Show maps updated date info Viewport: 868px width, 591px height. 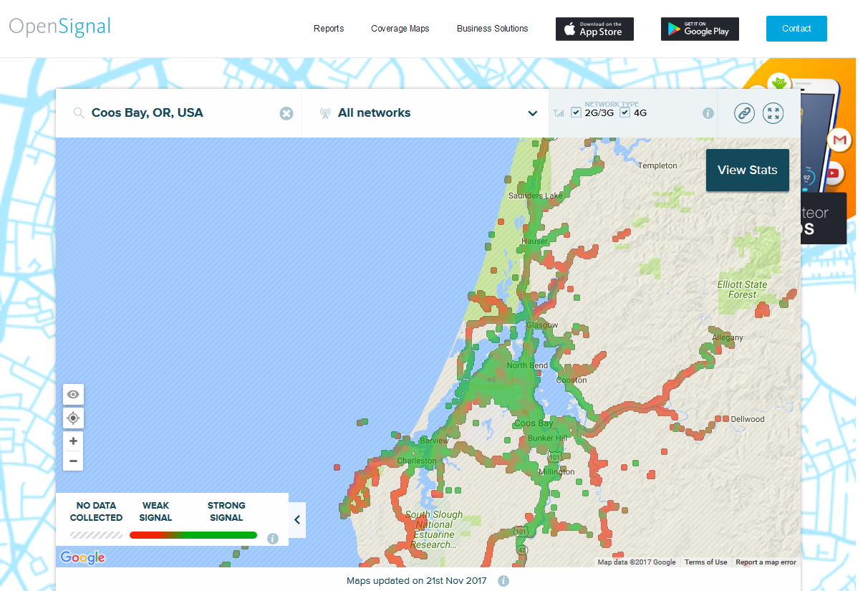[503, 580]
